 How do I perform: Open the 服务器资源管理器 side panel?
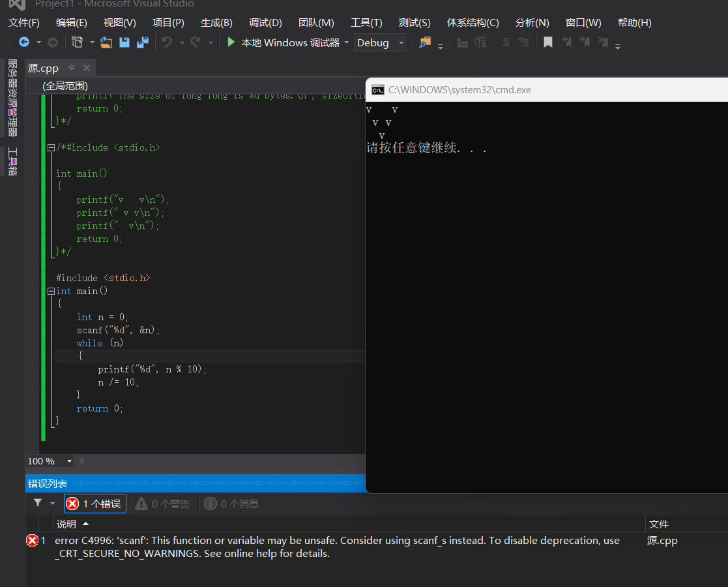(x=12, y=97)
